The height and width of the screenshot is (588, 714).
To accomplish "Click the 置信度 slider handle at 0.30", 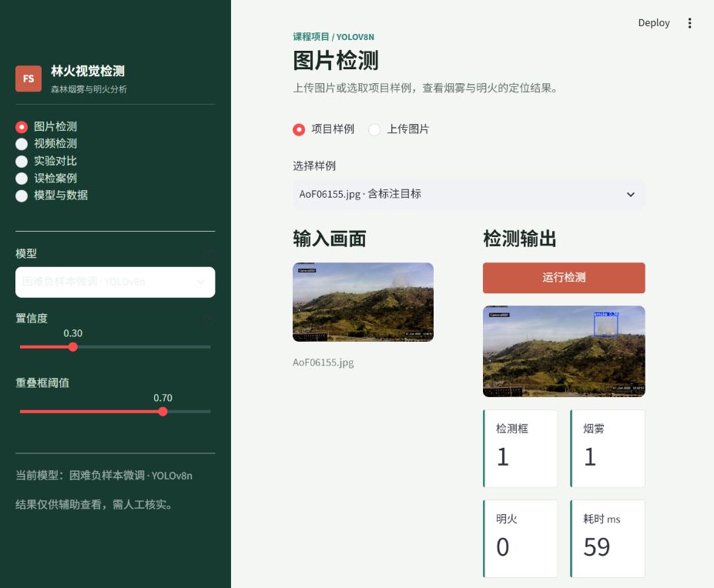I will click(73, 347).
